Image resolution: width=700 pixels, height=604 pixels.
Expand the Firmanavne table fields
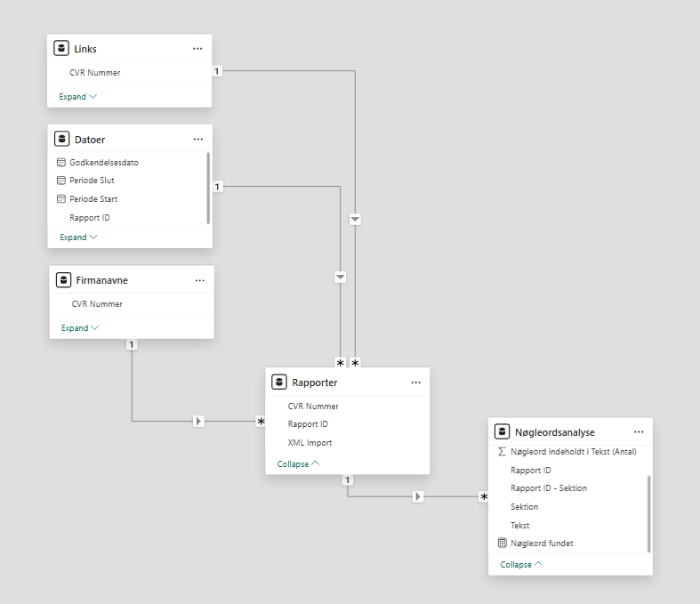tap(80, 328)
